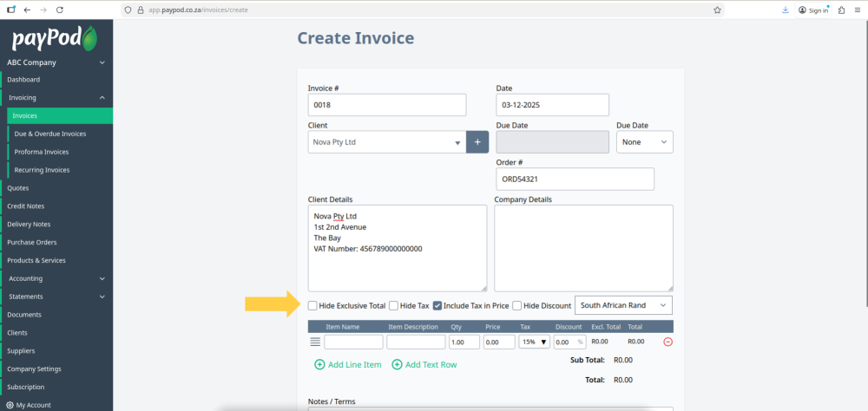Click the Qty field 1.00
The height and width of the screenshot is (411, 868).
464,342
